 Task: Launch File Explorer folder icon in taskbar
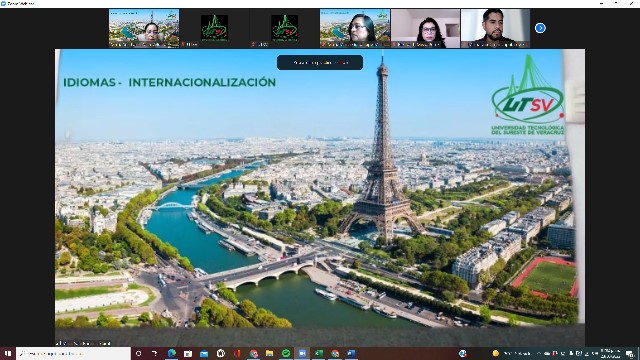[x=269, y=353]
